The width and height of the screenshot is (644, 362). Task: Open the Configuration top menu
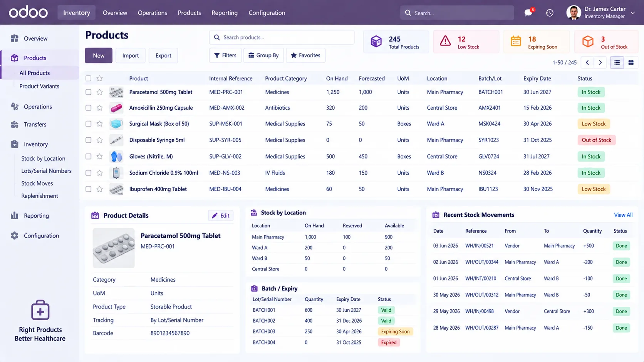[267, 13]
